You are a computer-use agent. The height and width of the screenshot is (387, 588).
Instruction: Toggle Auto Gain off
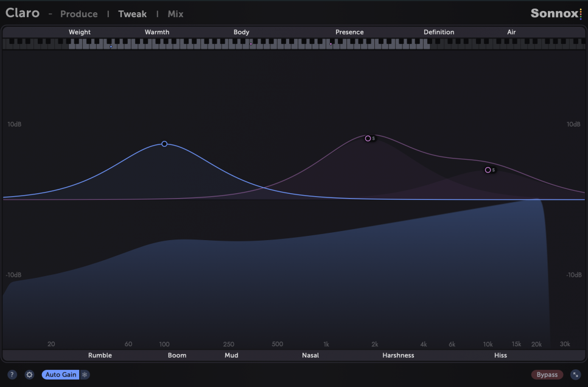tap(61, 374)
